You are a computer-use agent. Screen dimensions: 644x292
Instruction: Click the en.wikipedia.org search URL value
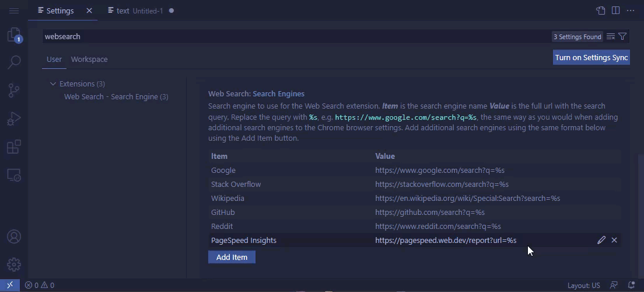click(467, 198)
